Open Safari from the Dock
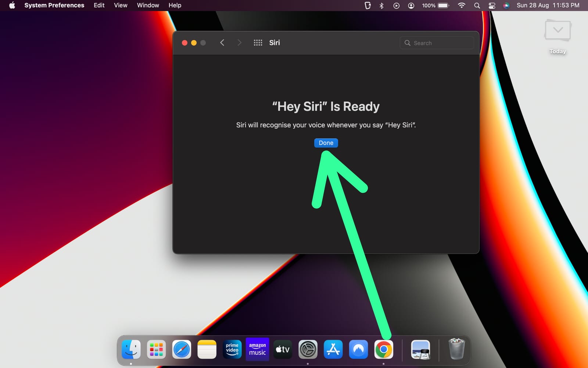 [182, 349]
